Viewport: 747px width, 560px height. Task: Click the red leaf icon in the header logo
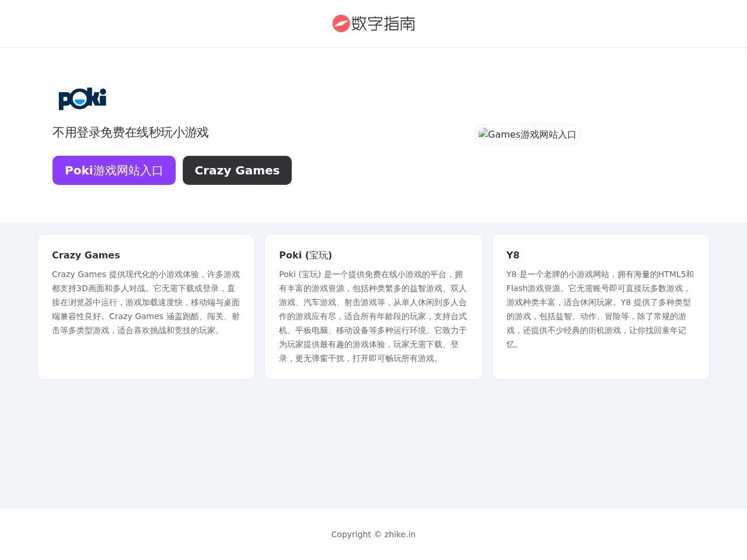341,23
